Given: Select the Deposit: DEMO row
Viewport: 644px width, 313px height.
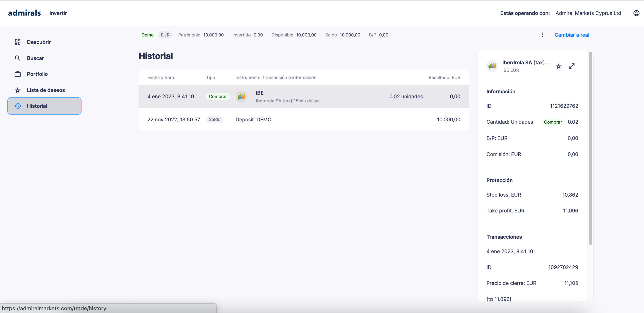Looking at the screenshot, I should (304, 120).
